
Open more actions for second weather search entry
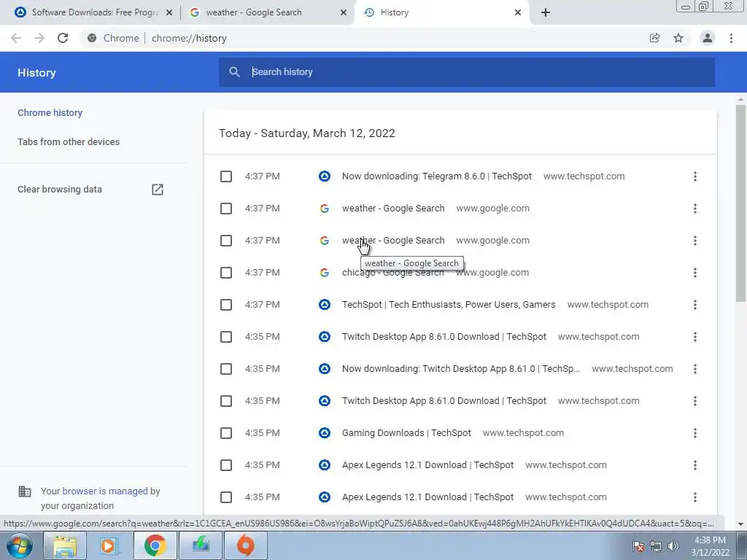[x=695, y=241]
